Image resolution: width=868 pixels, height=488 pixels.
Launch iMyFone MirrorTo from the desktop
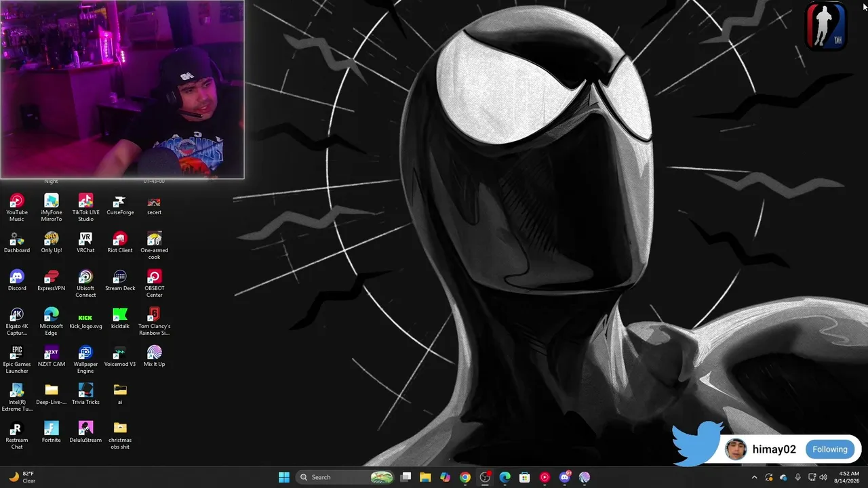(52, 207)
